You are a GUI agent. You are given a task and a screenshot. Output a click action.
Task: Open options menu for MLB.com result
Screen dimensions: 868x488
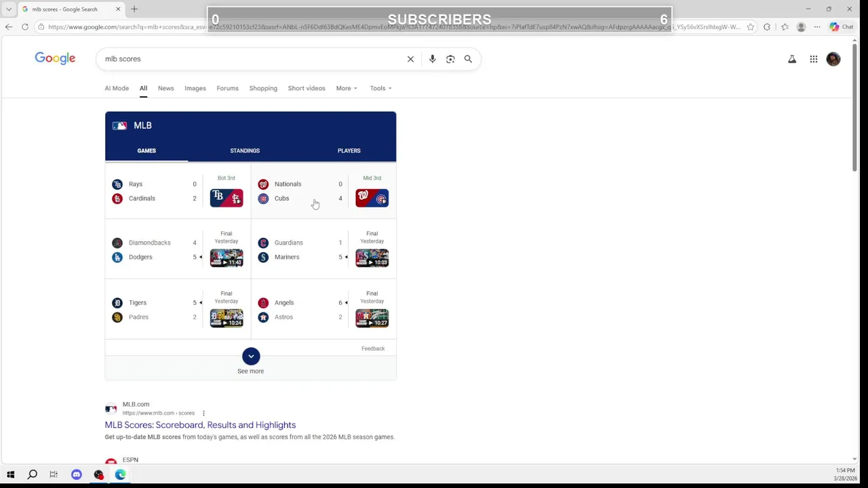click(203, 413)
